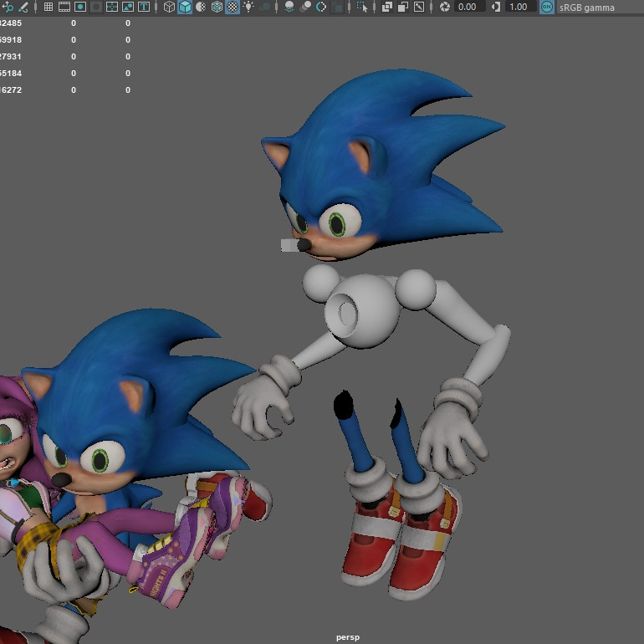Switch to wireframe display mode
This screenshot has height=644, width=644.
(169, 7)
